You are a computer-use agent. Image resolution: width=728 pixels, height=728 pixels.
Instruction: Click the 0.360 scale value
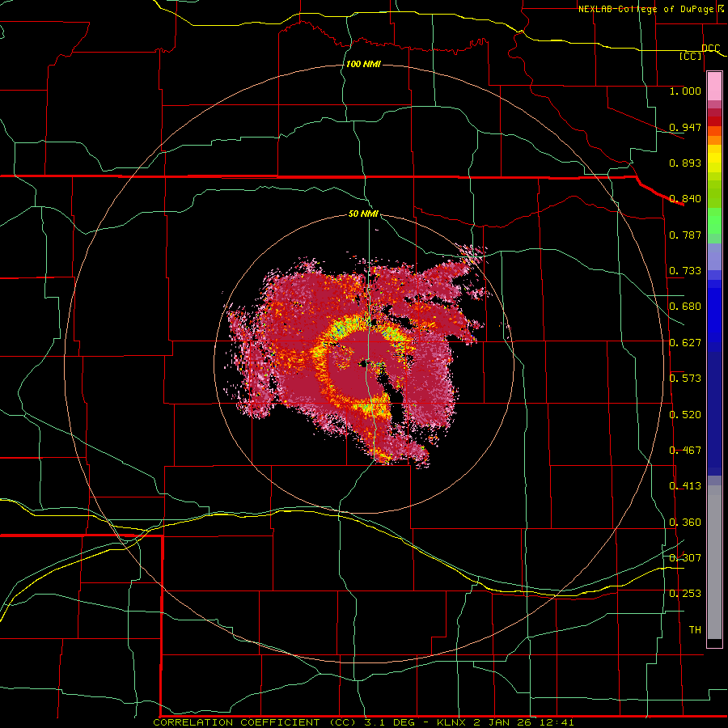pos(685,523)
